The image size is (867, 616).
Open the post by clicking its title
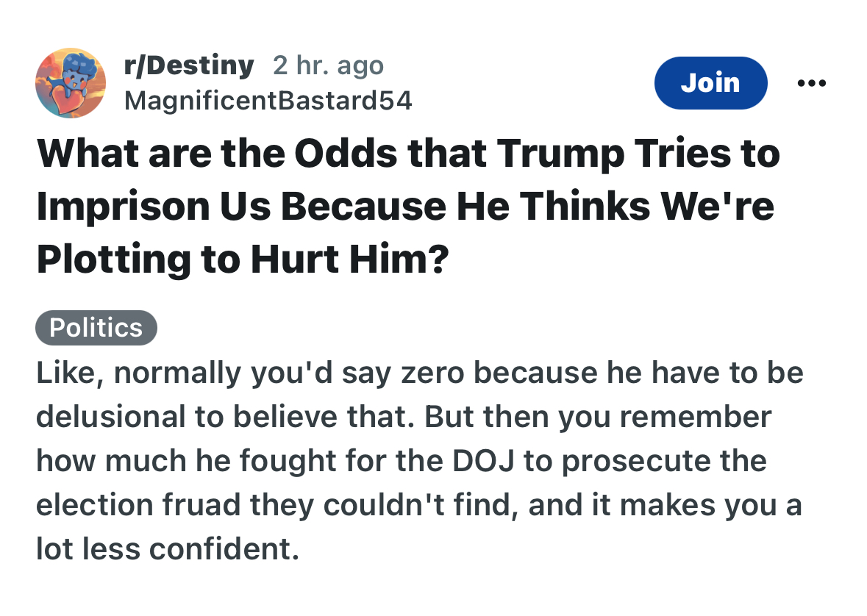pos(408,207)
